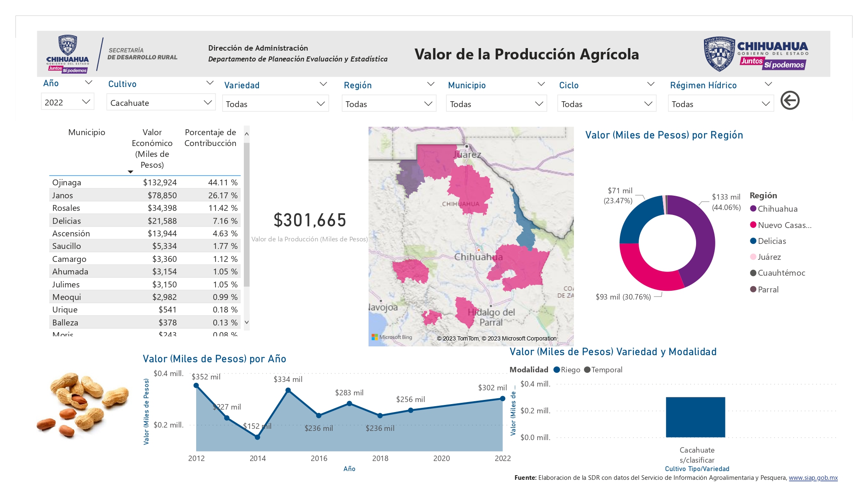The height and width of the screenshot is (502, 868).
Task: Click the Chihuahua Secretaría de Desarrollo Rural logo
Action: [112, 54]
